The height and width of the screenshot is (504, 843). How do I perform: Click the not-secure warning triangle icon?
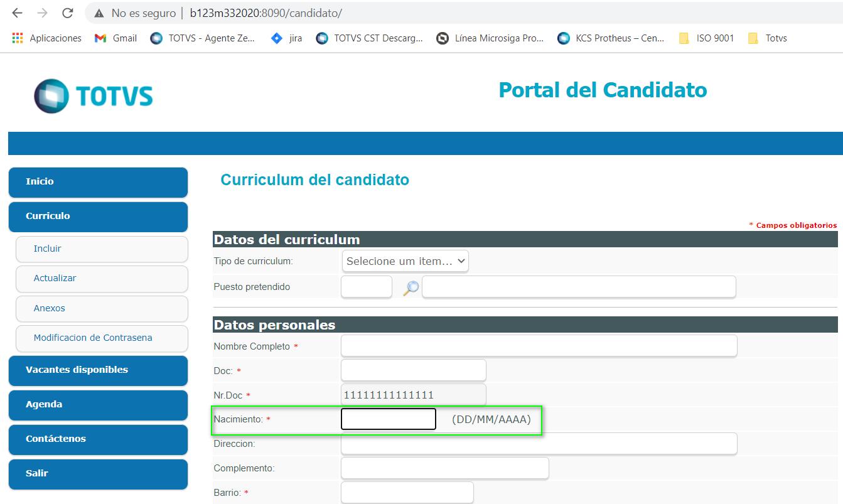coord(99,13)
